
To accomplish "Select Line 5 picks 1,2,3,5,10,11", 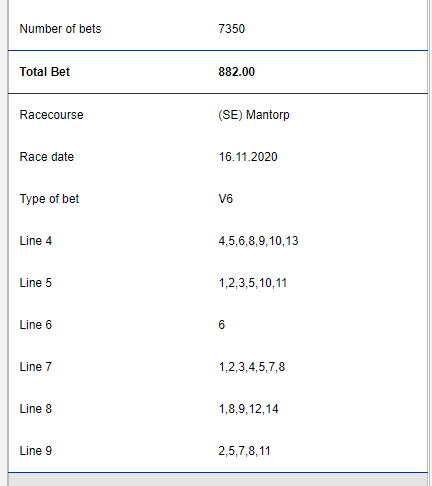I will 253,283.
